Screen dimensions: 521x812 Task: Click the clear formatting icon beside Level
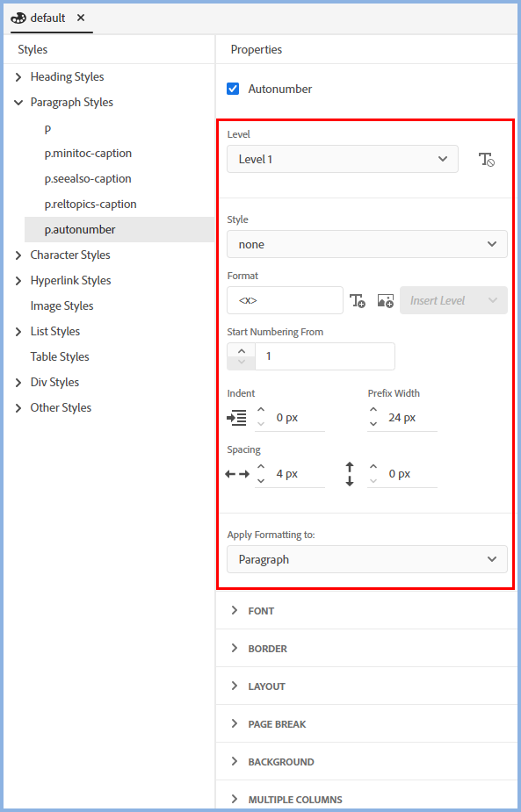486,160
